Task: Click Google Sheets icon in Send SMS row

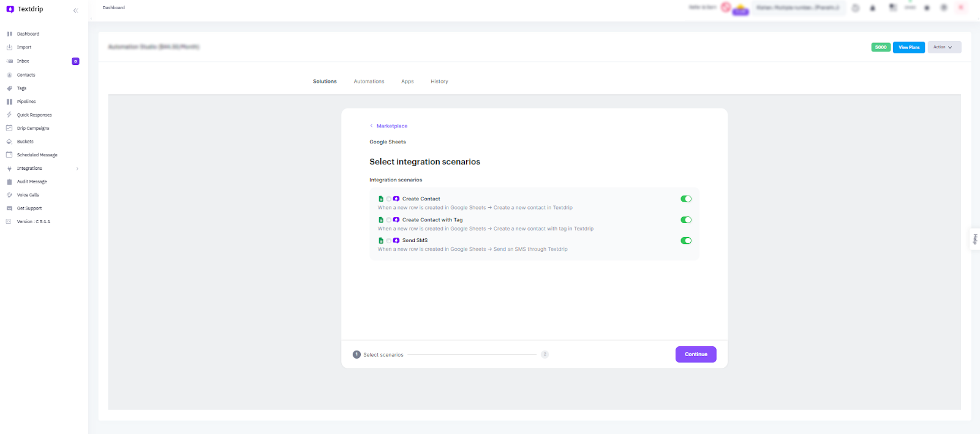Action: (381, 240)
